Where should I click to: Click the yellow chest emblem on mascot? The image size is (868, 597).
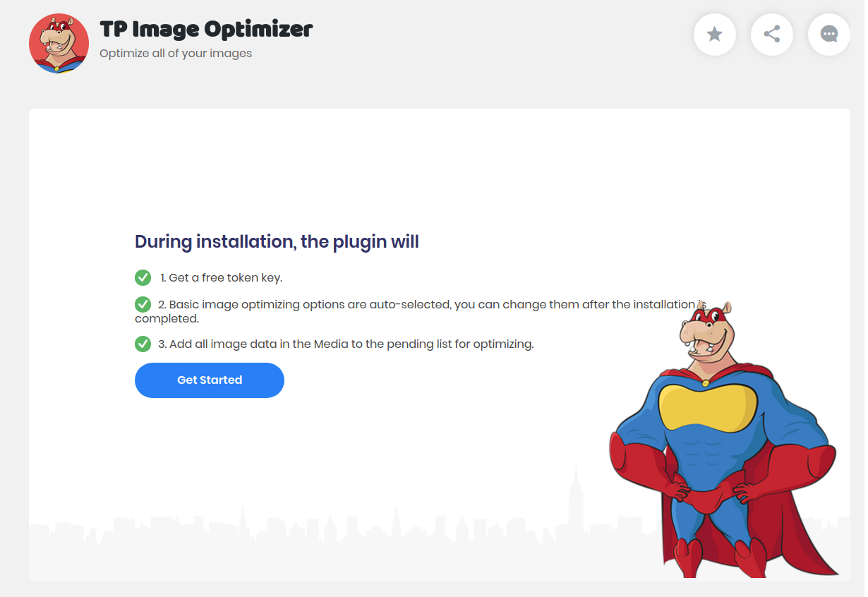tap(707, 407)
